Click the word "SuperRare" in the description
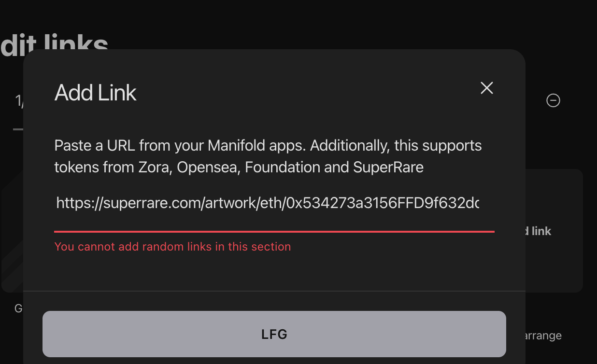The height and width of the screenshot is (364, 597). coord(388,168)
